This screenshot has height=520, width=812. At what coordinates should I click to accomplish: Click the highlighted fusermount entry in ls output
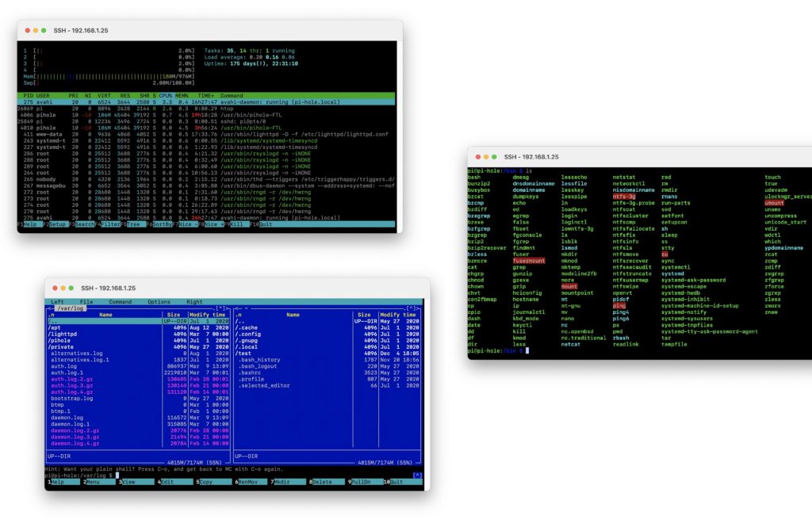[529, 261]
